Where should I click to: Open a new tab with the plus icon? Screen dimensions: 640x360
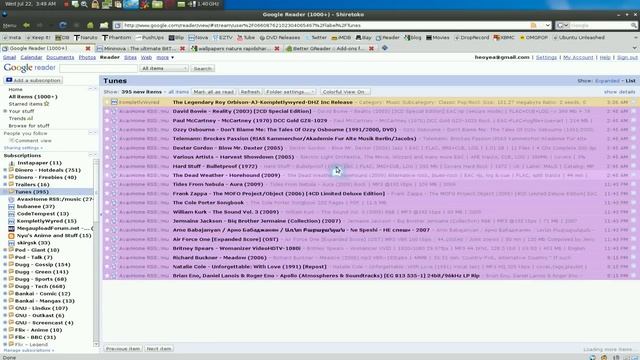click(384, 48)
